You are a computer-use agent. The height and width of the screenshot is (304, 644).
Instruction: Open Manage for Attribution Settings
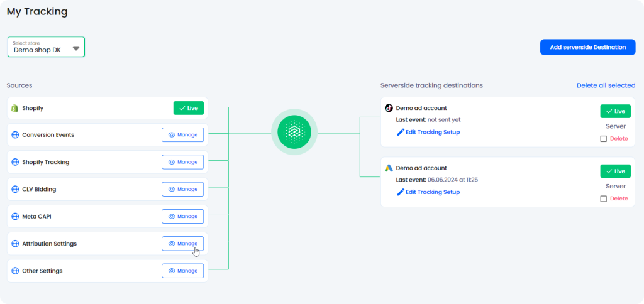click(183, 244)
